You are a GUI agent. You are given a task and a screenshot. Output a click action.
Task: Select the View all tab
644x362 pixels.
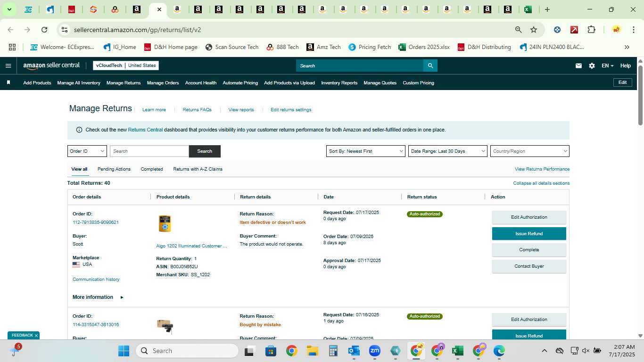79,169
